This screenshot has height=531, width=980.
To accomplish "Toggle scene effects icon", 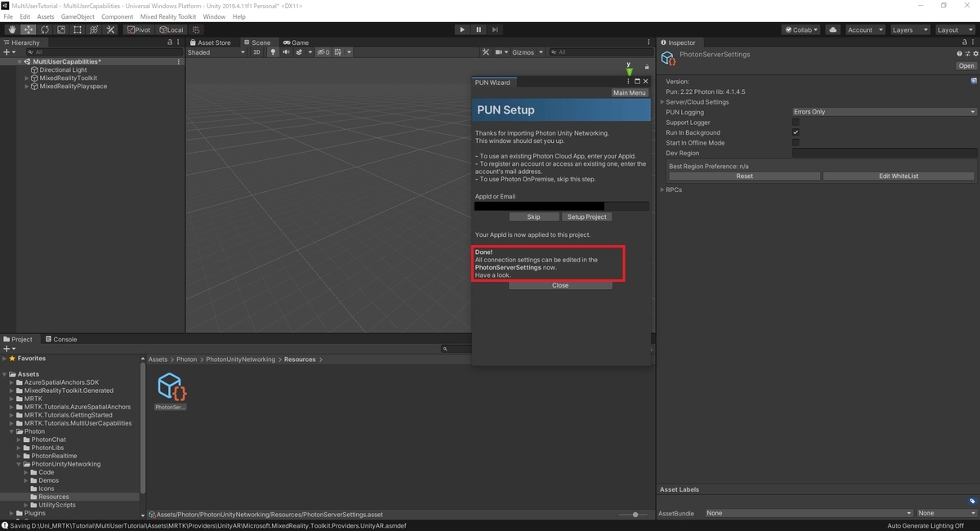I will click(300, 52).
